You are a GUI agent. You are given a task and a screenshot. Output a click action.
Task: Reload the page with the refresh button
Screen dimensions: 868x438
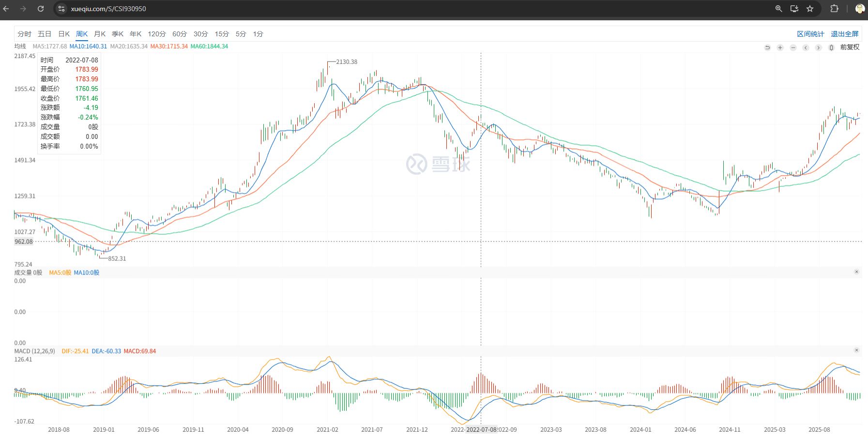tap(41, 9)
